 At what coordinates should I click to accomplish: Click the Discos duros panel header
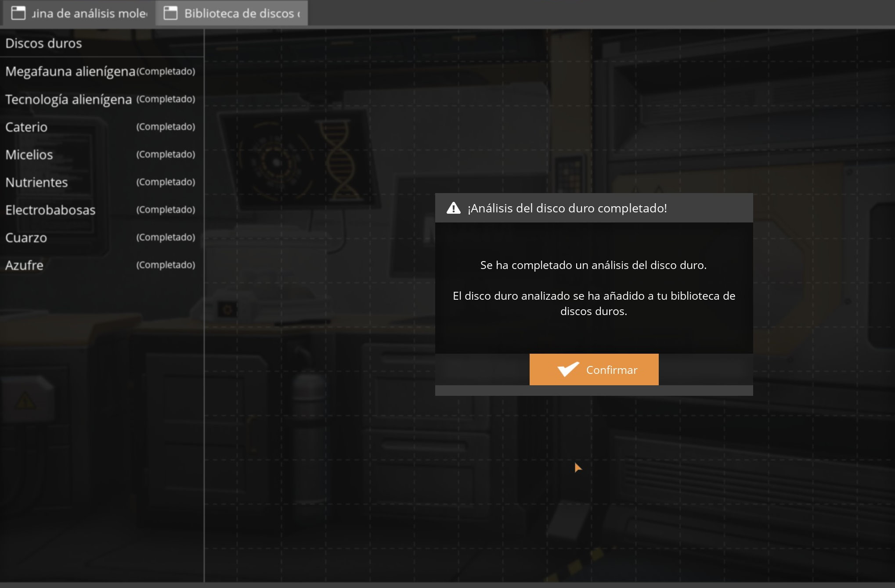(43, 43)
